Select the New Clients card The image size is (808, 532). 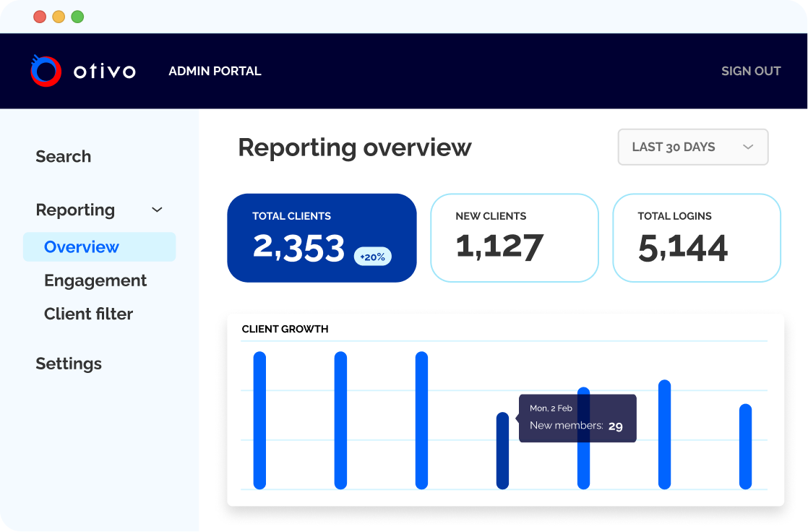[515, 238]
